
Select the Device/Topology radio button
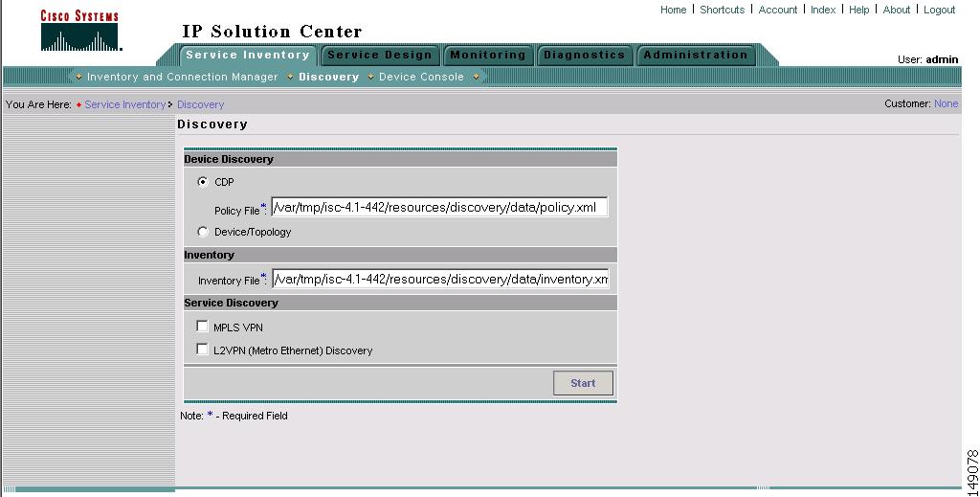click(203, 232)
